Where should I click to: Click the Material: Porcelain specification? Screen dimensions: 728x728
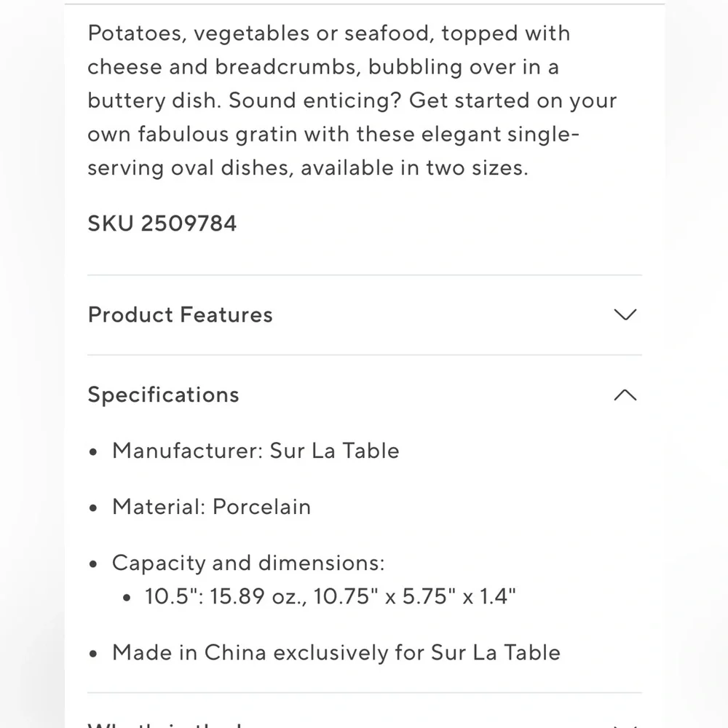212,507
